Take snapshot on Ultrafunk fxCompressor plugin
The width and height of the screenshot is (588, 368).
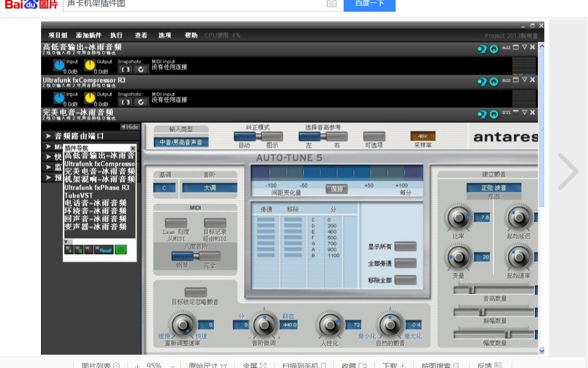[x=125, y=102]
